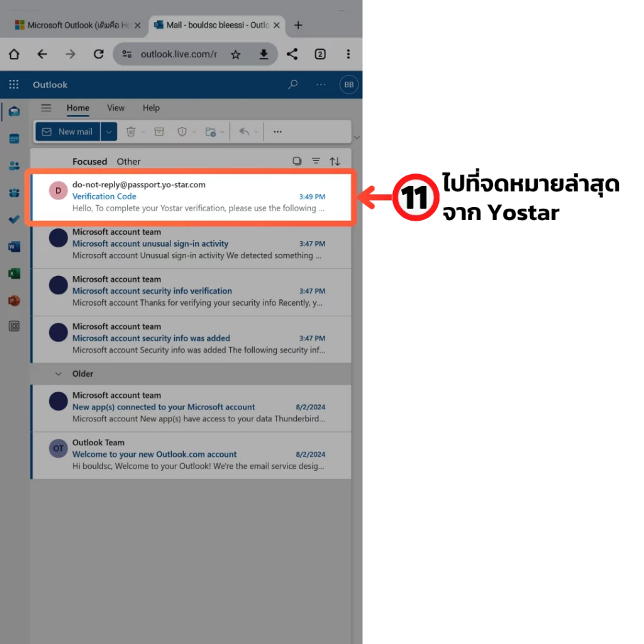Viewport: 644px width, 644px height.
Task: Toggle select mode for messages
Action: [x=297, y=161]
